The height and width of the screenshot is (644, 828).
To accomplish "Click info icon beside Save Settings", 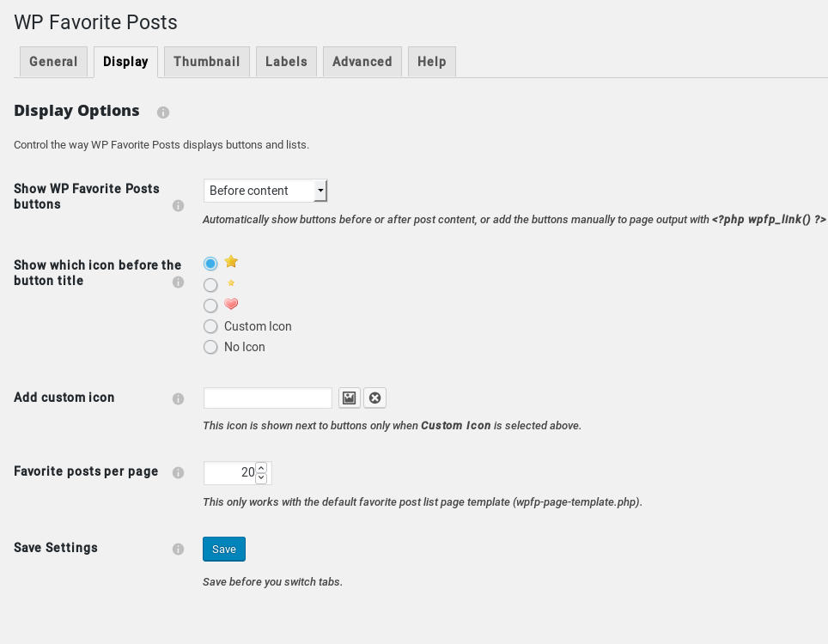I will (x=179, y=550).
